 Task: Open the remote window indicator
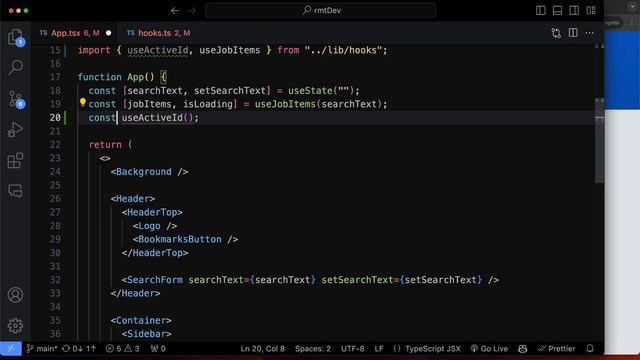click(x=11, y=349)
